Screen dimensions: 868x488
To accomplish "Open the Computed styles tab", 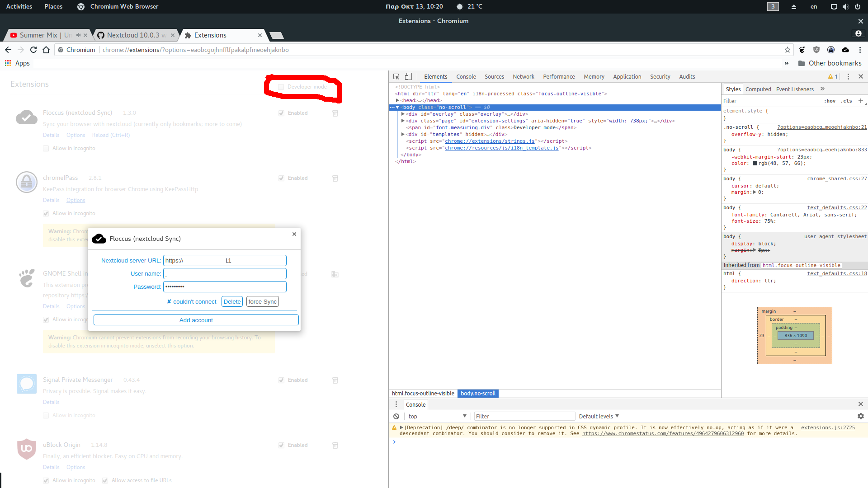I will pyautogui.click(x=758, y=89).
